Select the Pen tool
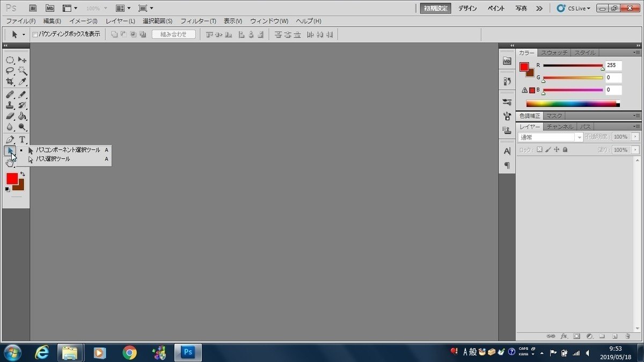The width and height of the screenshot is (644, 362). 10,139
